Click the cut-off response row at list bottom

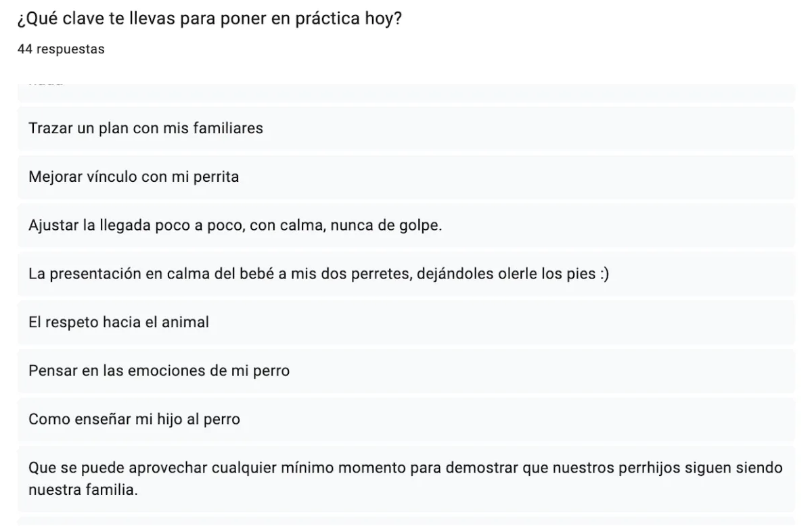pos(406,522)
